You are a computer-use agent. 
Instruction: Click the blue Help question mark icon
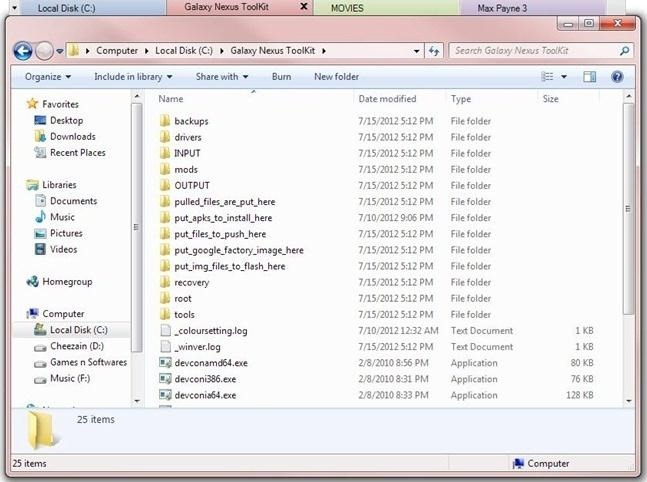(617, 77)
